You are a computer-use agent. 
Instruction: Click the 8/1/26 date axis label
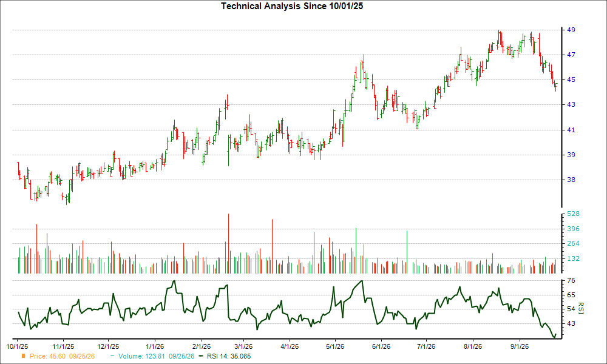click(473, 346)
